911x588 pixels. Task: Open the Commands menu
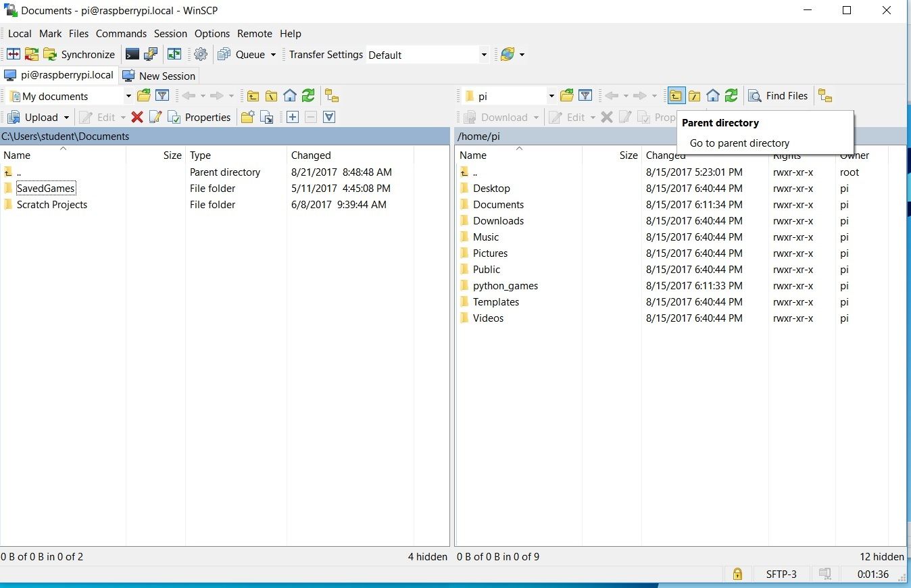coord(121,33)
